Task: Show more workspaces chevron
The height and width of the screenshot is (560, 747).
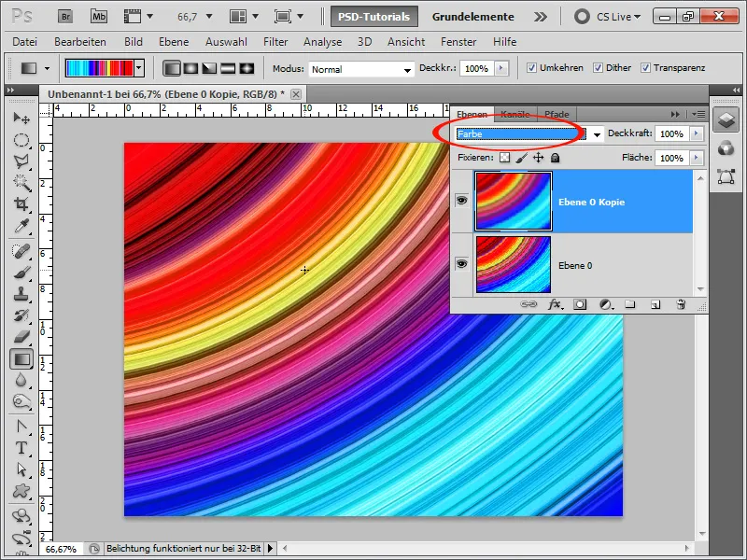Action: tap(541, 17)
